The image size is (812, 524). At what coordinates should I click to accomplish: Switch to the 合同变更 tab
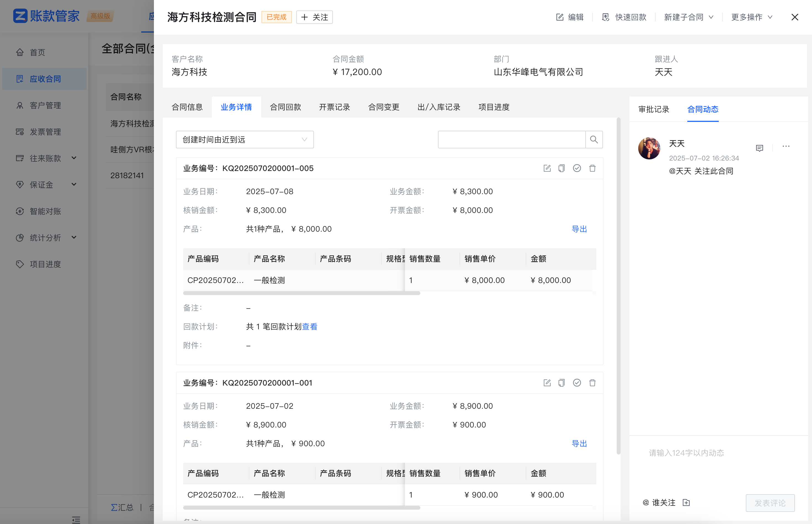pyautogui.click(x=384, y=107)
